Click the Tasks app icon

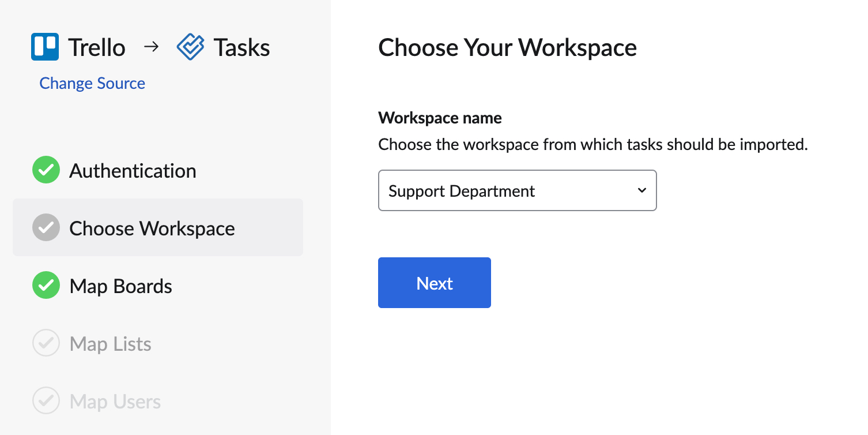tap(190, 47)
